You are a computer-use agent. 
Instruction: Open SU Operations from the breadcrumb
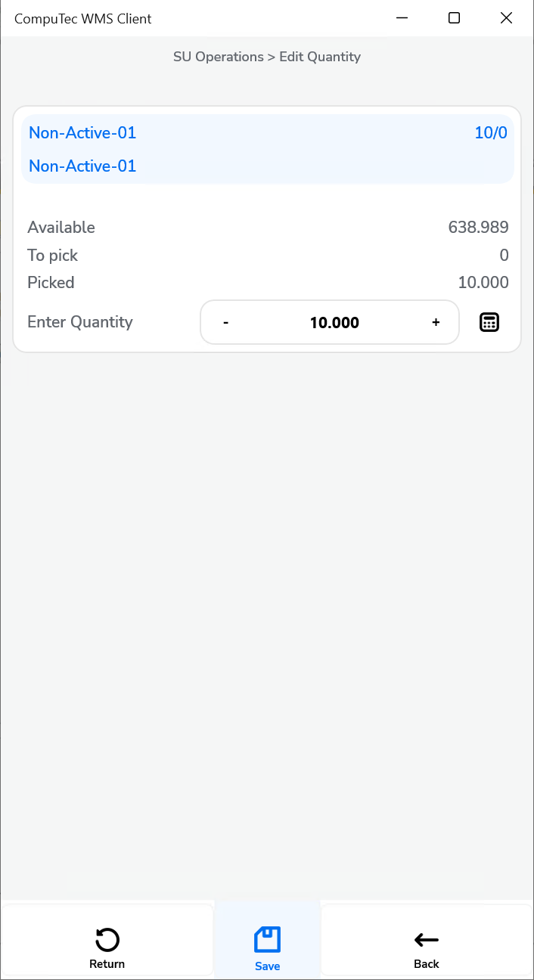[218, 57]
